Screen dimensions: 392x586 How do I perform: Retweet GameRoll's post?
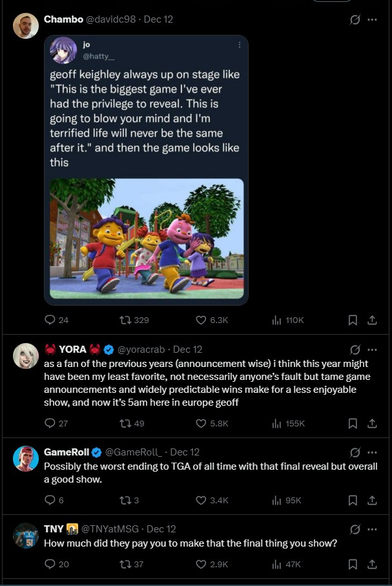click(x=125, y=500)
